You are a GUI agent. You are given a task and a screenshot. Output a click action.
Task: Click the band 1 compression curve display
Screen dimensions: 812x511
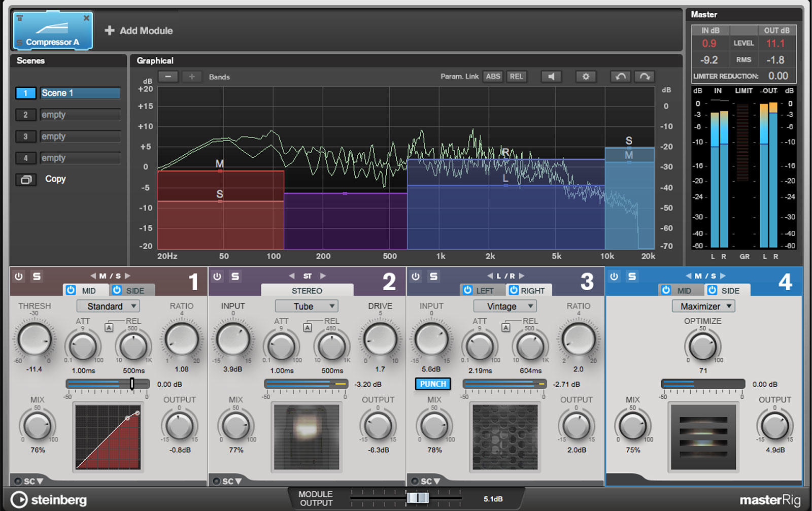108,436
